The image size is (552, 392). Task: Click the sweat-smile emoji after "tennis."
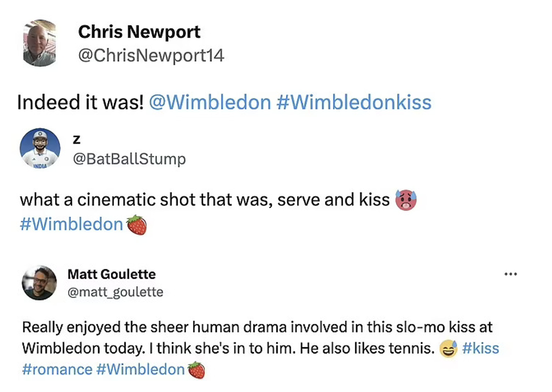pos(449,349)
